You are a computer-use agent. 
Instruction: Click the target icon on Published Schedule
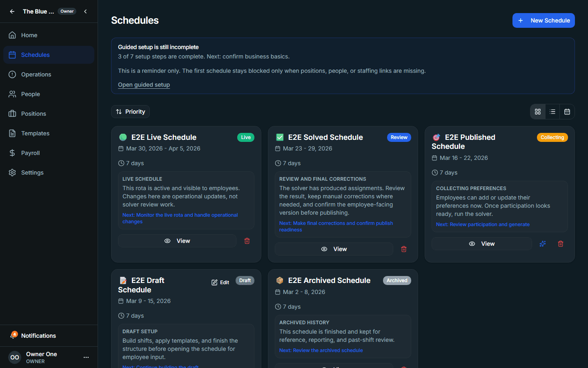[x=436, y=137]
